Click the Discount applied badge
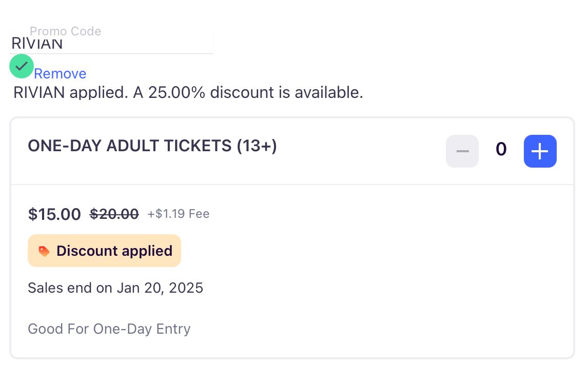The width and height of the screenshot is (588, 367). click(x=104, y=251)
